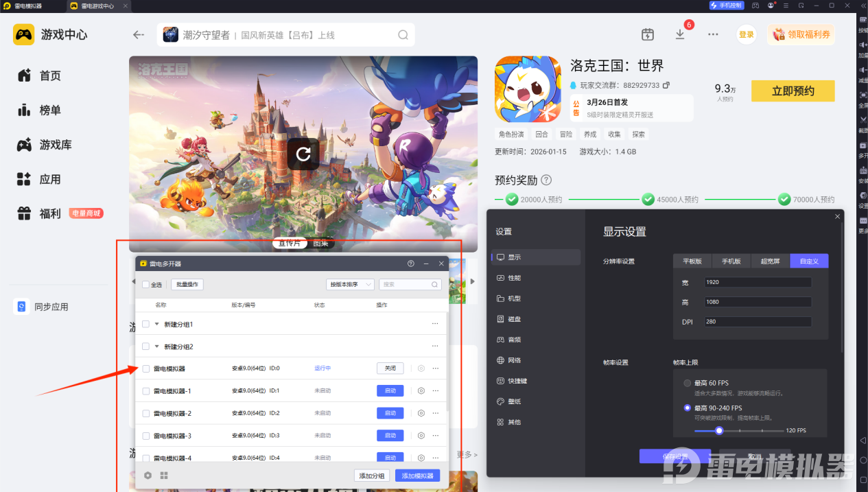Screen dimensions: 868x492
Task: Tick the checkbox for 雷电模拟器-2
Action: [x=145, y=414]
